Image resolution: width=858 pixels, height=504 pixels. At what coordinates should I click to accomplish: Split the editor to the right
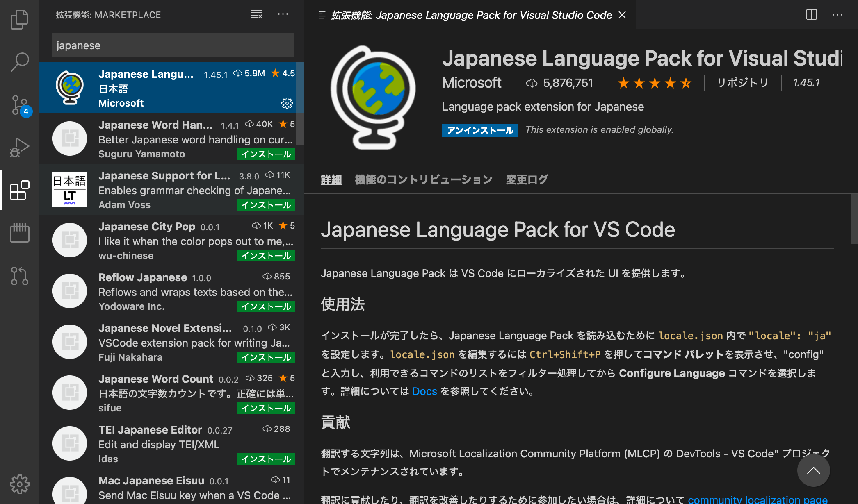click(812, 15)
